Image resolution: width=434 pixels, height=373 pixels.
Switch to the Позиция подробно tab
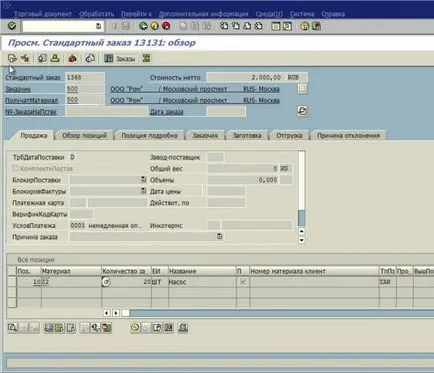coord(149,135)
